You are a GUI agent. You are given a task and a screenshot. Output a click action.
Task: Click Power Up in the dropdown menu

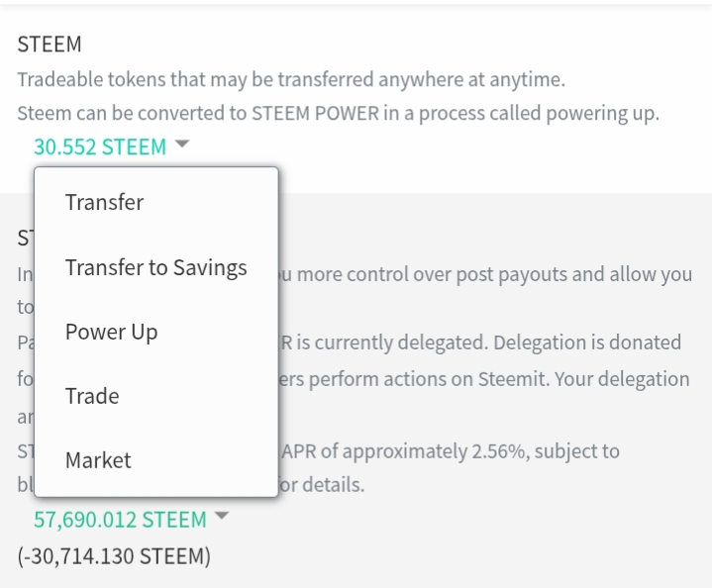coord(111,332)
